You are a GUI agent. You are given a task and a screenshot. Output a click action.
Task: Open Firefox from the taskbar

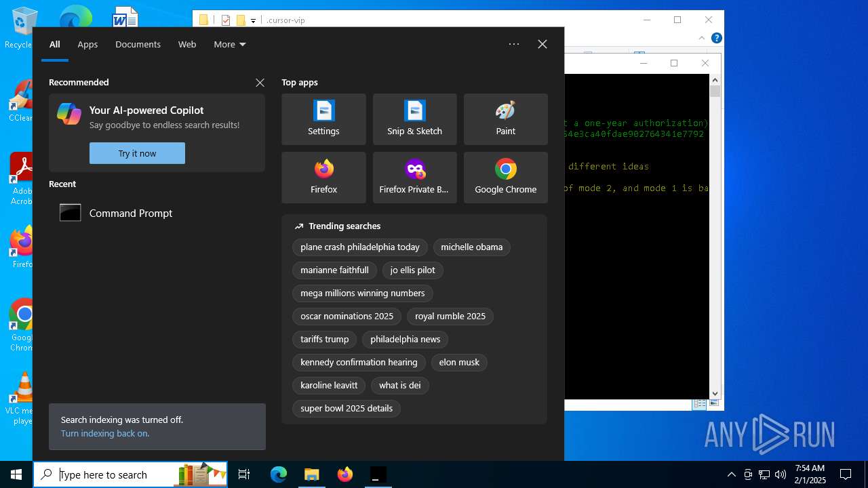pos(345,474)
